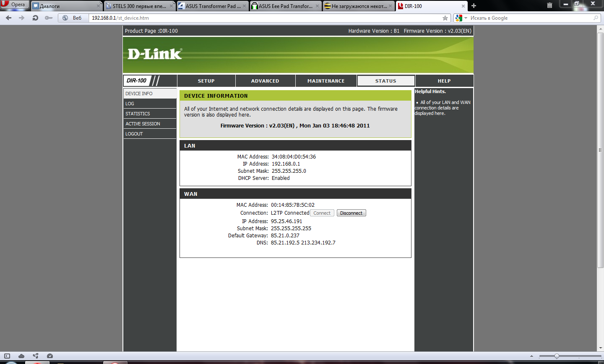Click the greyed Connect WAN button
This screenshot has width=604, height=364.
pyautogui.click(x=322, y=213)
